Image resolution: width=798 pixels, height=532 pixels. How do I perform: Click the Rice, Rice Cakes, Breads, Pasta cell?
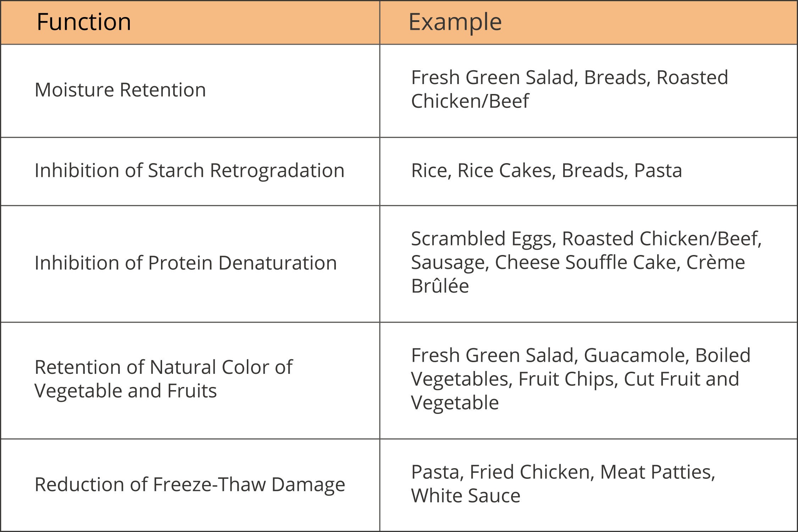[588, 171]
